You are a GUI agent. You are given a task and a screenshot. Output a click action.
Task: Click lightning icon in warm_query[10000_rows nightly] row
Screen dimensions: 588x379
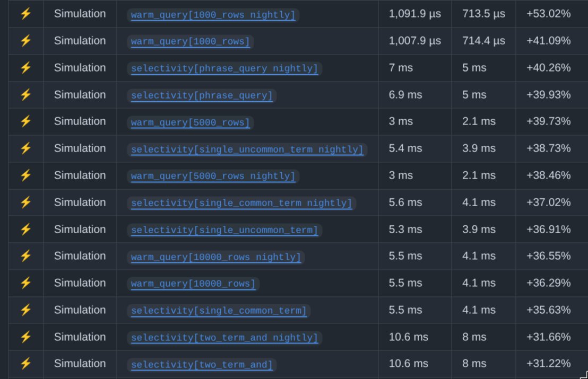point(26,256)
